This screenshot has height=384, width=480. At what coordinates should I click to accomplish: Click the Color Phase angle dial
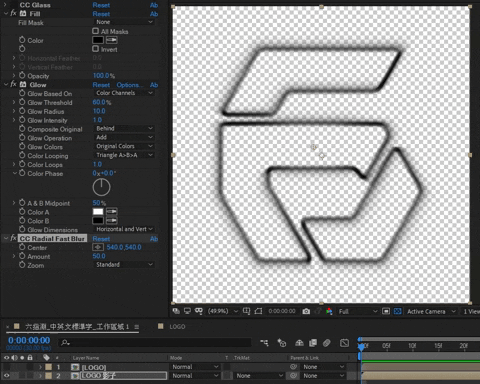[101, 187]
